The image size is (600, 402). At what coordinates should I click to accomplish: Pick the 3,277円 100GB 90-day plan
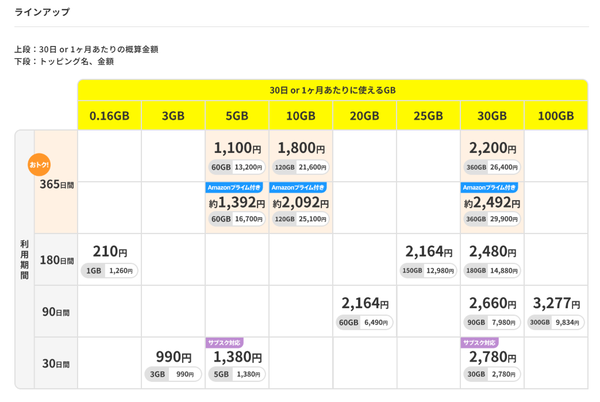coord(556,303)
